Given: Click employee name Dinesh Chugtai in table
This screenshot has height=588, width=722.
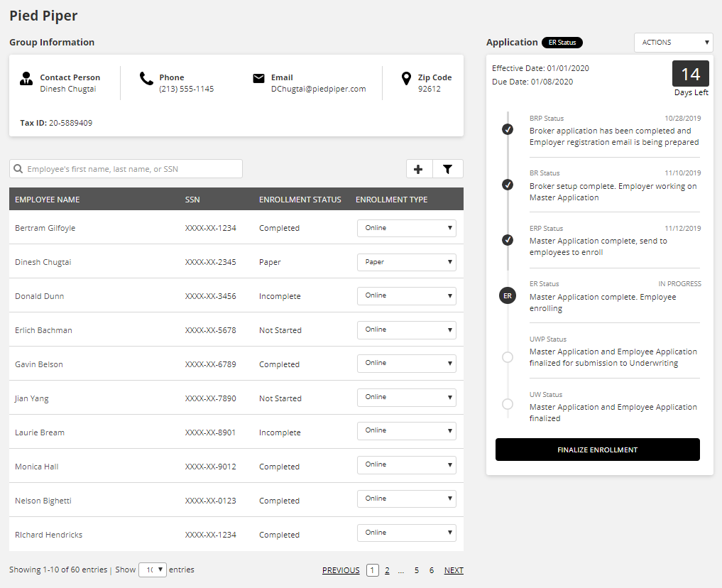Looking at the screenshot, I should pyautogui.click(x=43, y=262).
